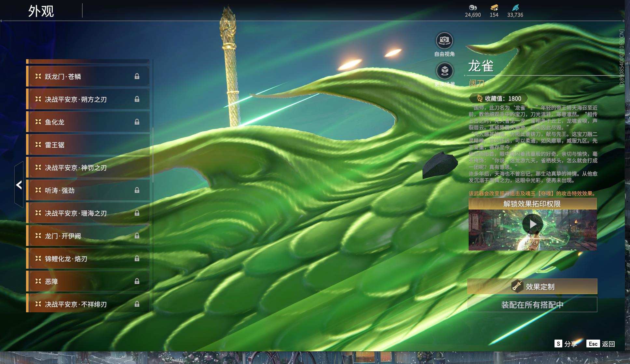The height and width of the screenshot is (364, 630).
Task: Select the 雷王锯 skin
Action: tap(88, 145)
